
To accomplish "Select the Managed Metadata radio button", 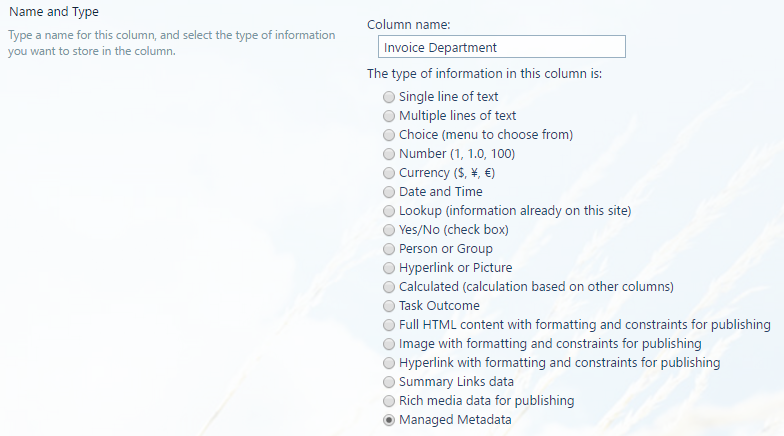I will pos(389,420).
